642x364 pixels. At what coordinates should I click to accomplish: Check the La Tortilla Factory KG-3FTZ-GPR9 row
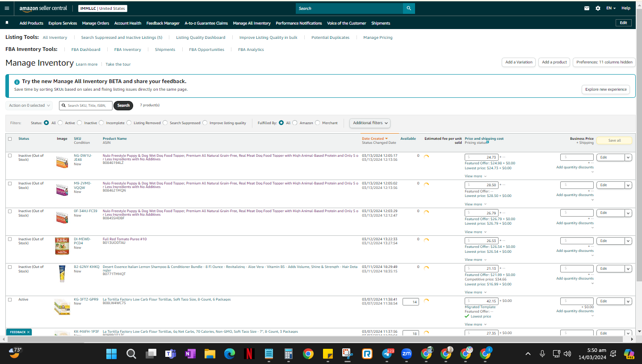point(10,300)
